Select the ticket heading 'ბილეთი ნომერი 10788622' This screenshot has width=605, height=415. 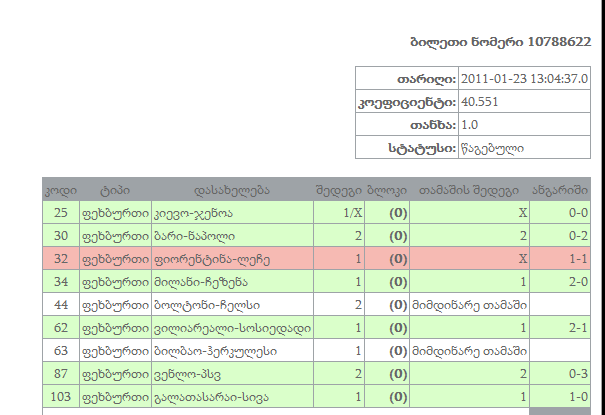(500, 42)
